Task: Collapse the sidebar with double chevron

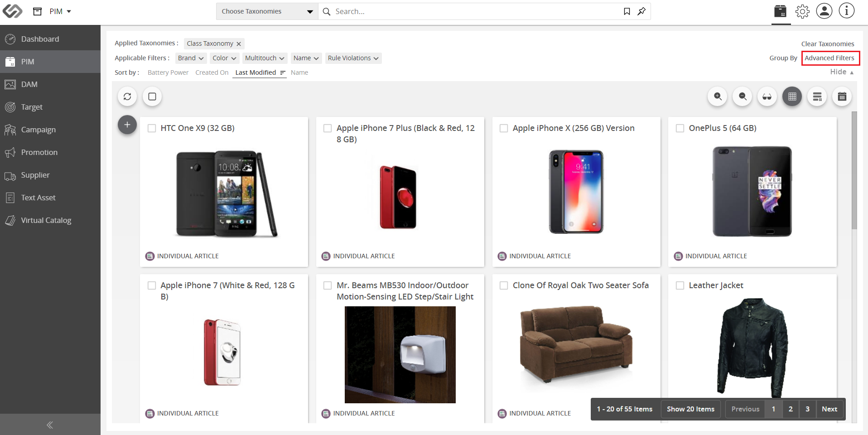Action: point(50,425)
